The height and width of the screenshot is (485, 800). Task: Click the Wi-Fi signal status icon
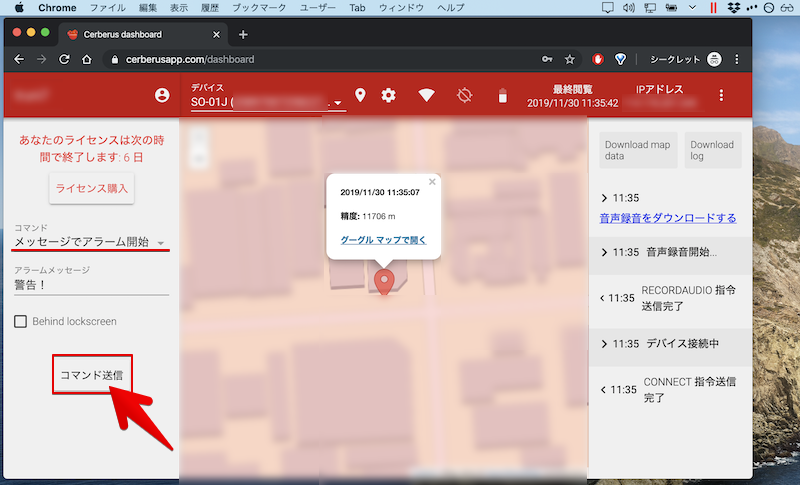(x=427, y=96)
